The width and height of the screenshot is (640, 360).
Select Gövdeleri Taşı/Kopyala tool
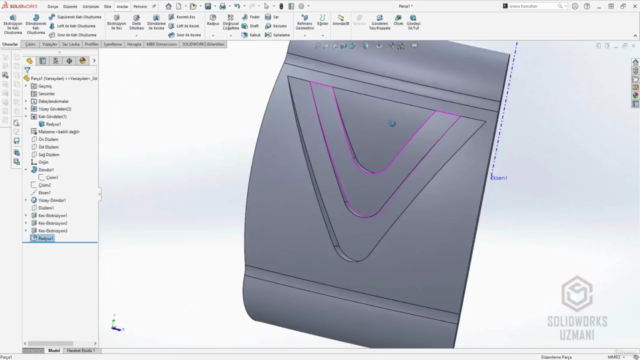380,22
